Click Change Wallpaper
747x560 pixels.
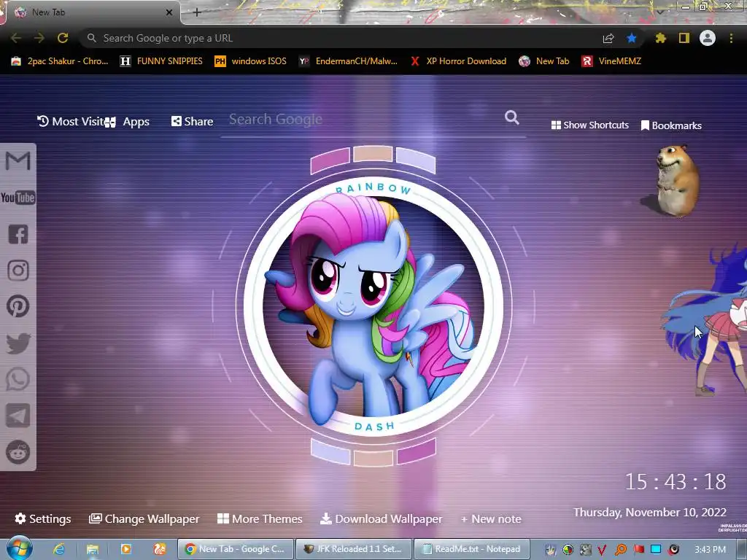tap(144, 518)
